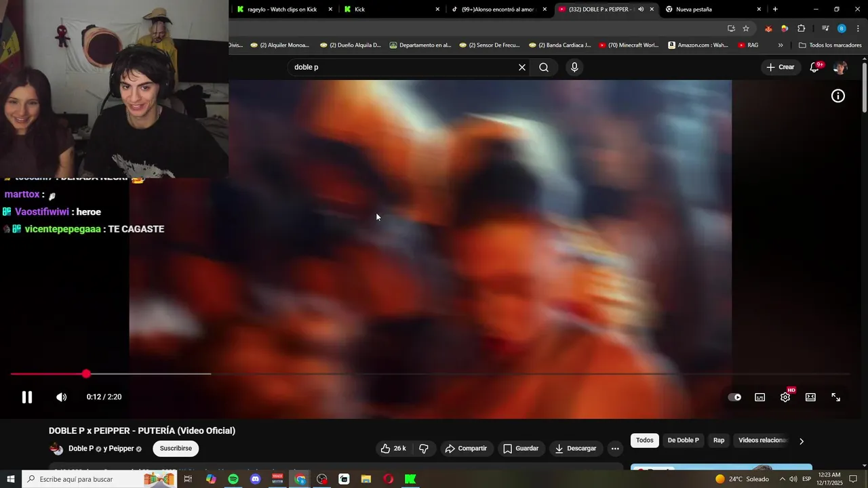Image resolution: width=868 pixels, height=488 pixels.
Task: Switch to 'rageylo - Watch clips on Kick' tab
Action: [283, 9]
